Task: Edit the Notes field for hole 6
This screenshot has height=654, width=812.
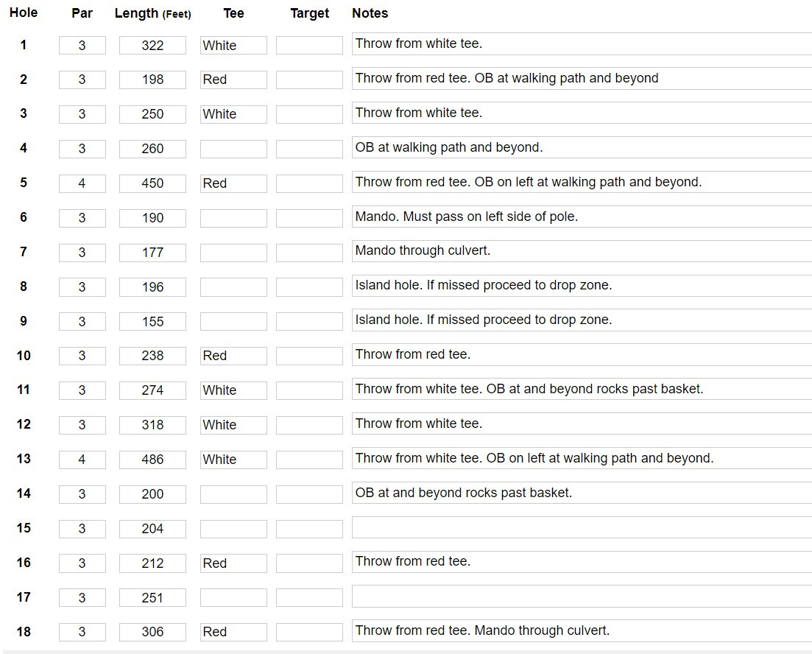Action: 582,217
